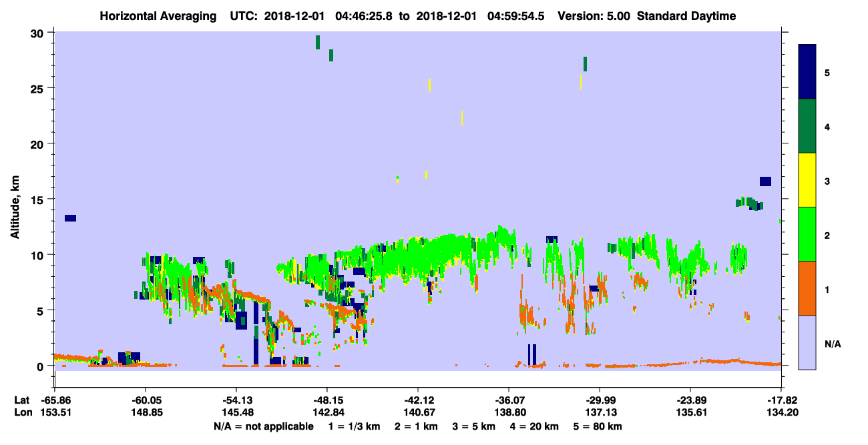Viewport: 868px width, 445px height.
Task: Click the '5 = 80 km' legend text
Action: coord(598,426)
